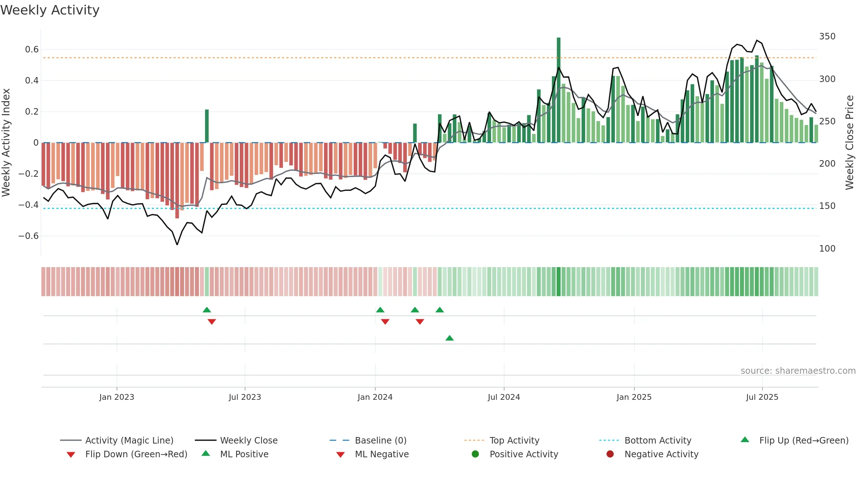The width and height of the screenshot is (868, 488).
Task: Click the lone ML Positive triangle marker in 2024
Action: [x=450, y=338]
